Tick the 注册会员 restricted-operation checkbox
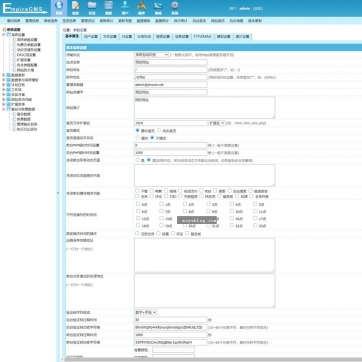The height and width of the screenshot is (362, 362). click(137, 233)
